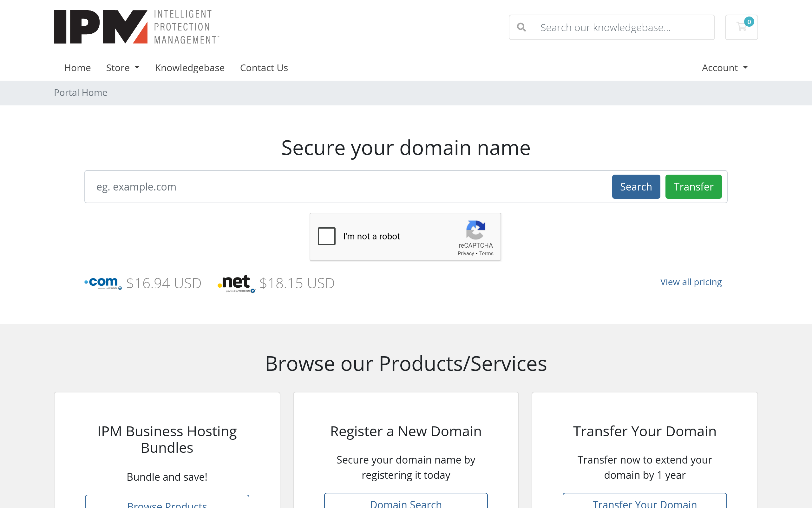Click the Transfer Your Domain card heading
The width and height of the screenshot is (812, 508).
[645, 431]
